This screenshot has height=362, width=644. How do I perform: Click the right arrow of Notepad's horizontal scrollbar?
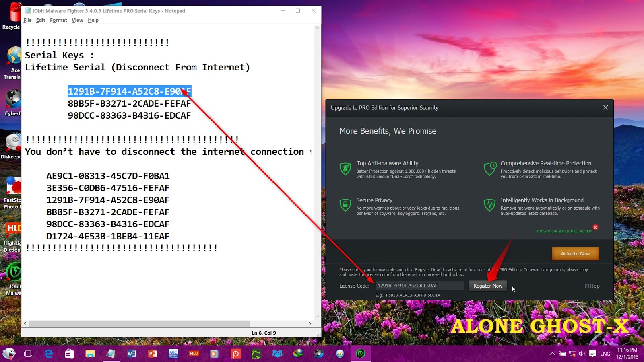click(x=310, y=323)
